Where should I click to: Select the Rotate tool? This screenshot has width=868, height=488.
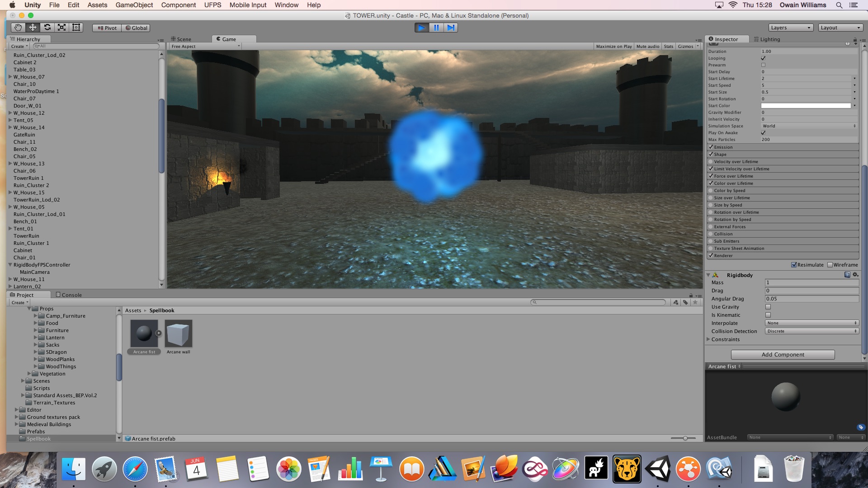click(47, 28)
